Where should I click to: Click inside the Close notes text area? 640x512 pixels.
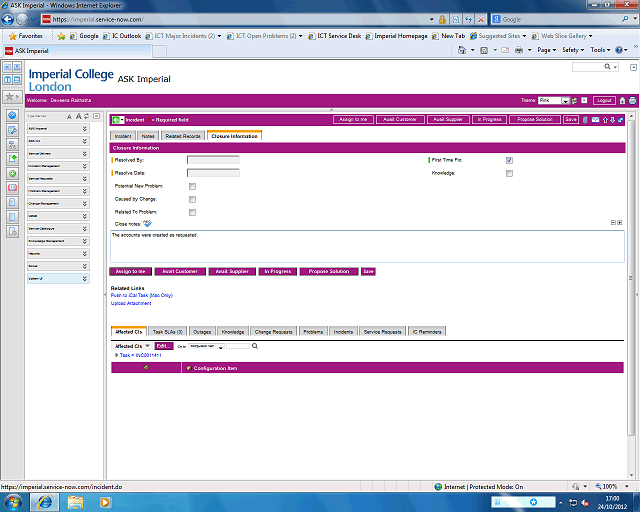(x=360, y=248)
